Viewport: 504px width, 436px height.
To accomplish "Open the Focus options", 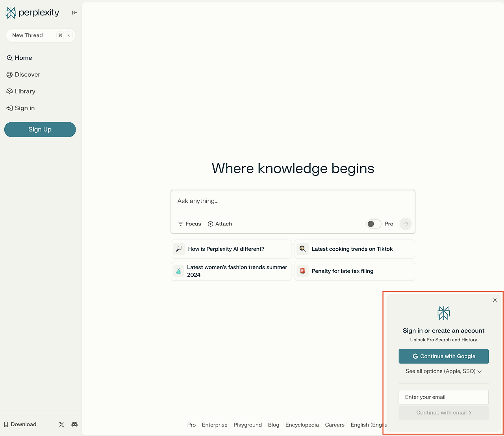I will pos(189,224).
